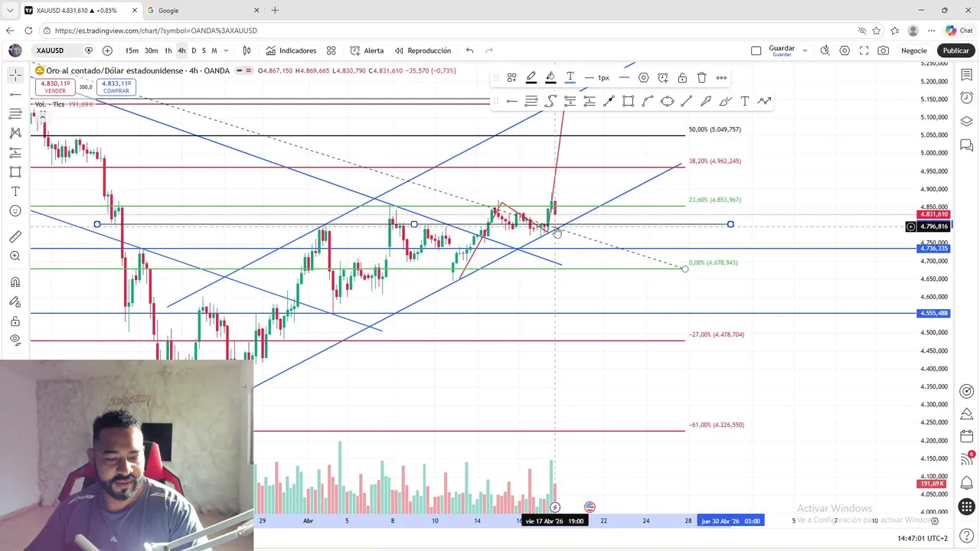Toggle stay in drawing mode
This screenshot has height=551, width=980.
coord(15,302)
